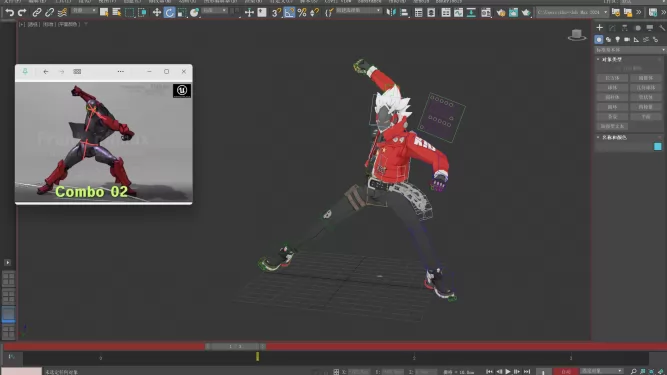
Task: Click the Go to Start playback button
Action: point(490,372)
